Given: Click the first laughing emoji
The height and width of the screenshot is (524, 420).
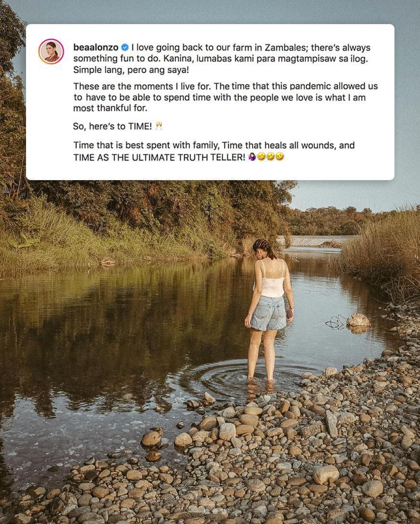Looking at the screenshot, I should (262, 157).
